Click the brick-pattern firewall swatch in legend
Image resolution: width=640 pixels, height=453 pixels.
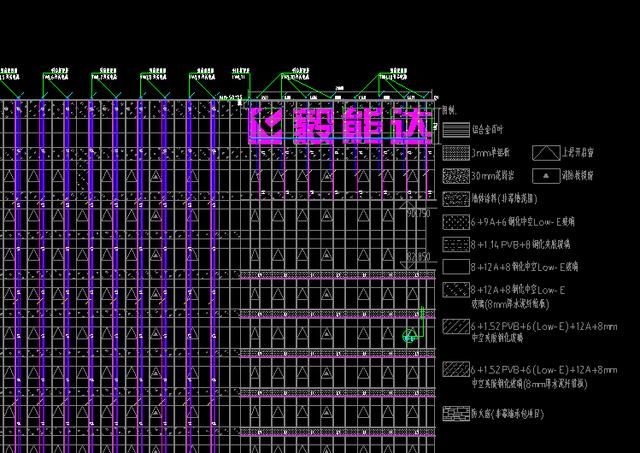pyautogui.click(x=456, y=413)
